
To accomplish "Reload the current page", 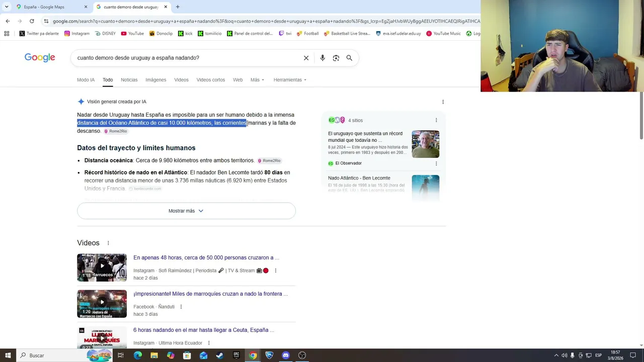I will [32, 21].
